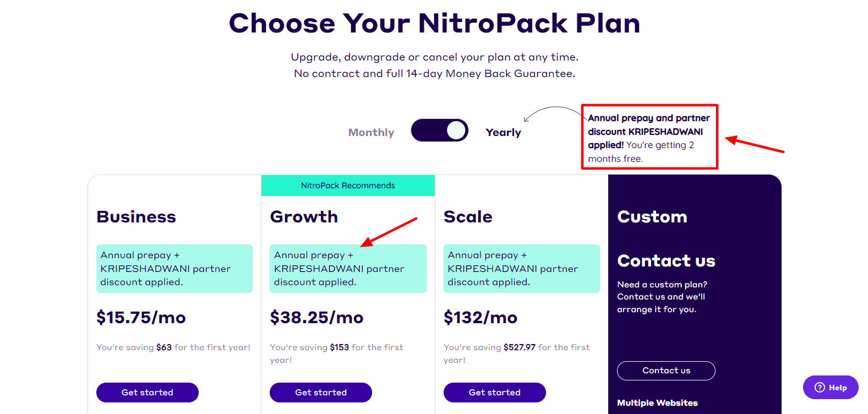868x414 pixels.
Task: Click the Help button in the corner
Action: coord(830,387)
